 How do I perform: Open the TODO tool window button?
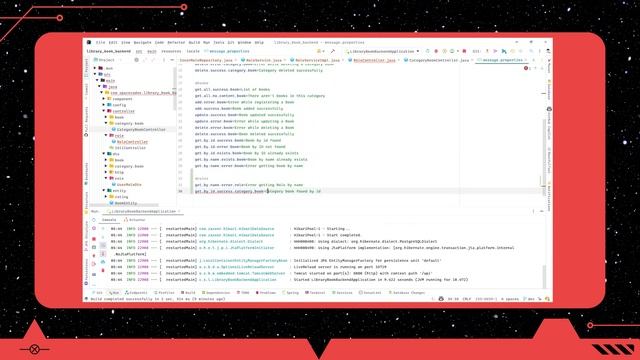pyautogui.click(x=243, y=293)
